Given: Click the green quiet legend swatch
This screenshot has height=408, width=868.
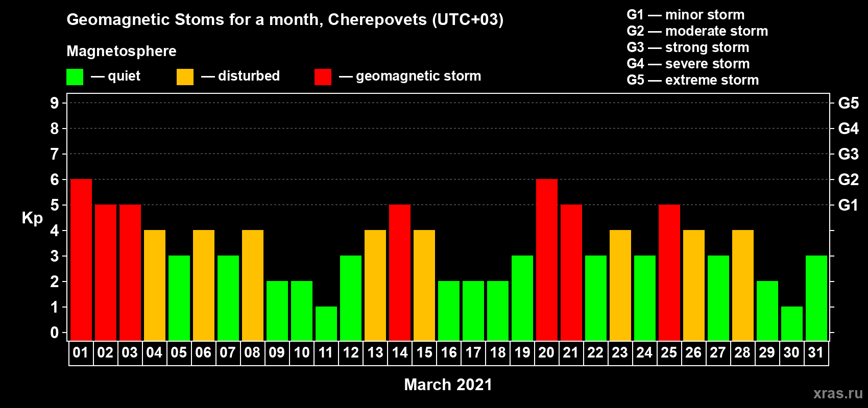Looking at the screenshot, I should [75, 77].
